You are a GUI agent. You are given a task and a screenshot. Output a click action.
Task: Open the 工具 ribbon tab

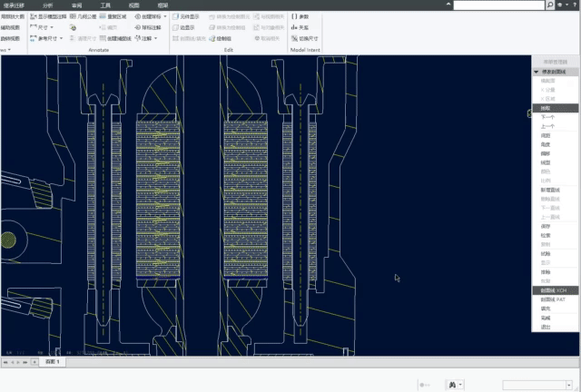[105, 5]
